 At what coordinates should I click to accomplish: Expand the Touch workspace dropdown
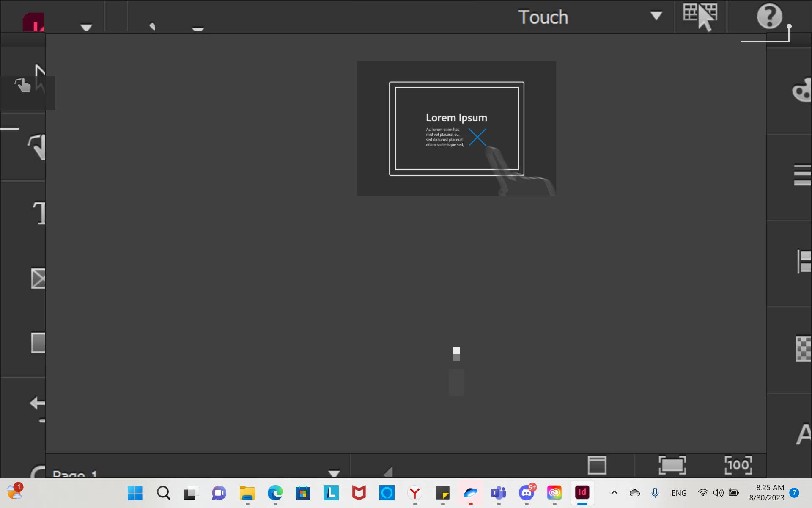click(x=656, y=16)
